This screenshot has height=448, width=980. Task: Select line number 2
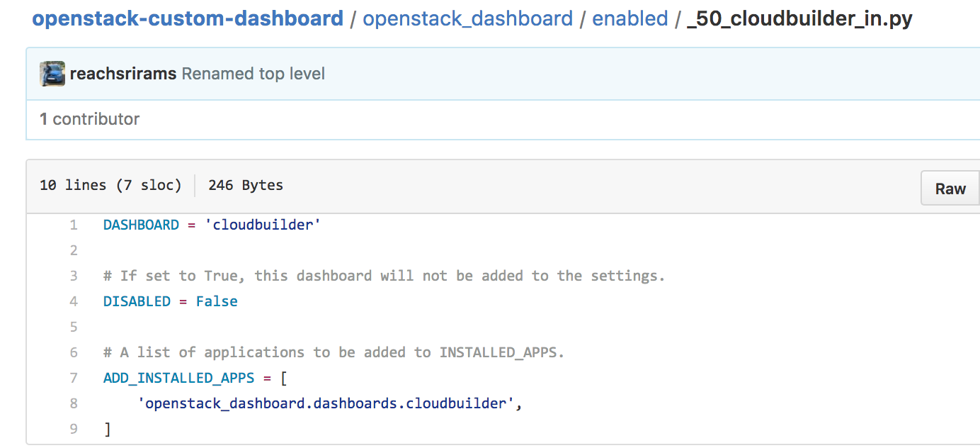pos(74,250)
